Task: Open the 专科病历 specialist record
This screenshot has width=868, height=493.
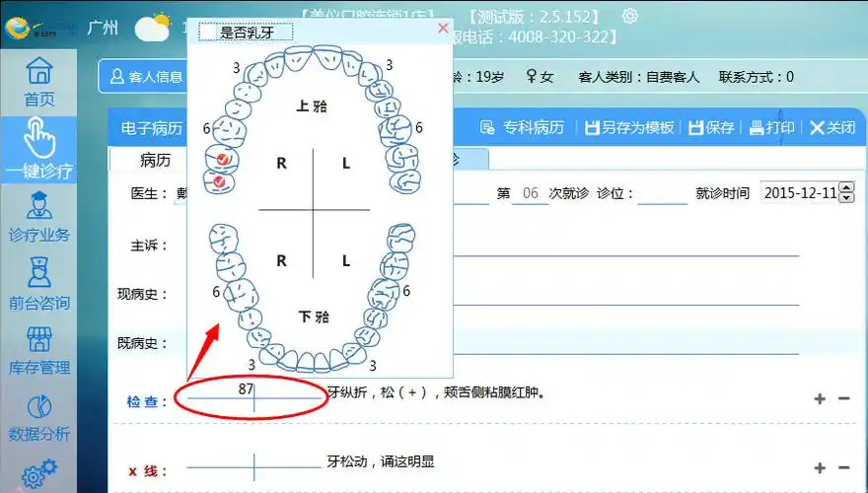Action: pos(523,127)
